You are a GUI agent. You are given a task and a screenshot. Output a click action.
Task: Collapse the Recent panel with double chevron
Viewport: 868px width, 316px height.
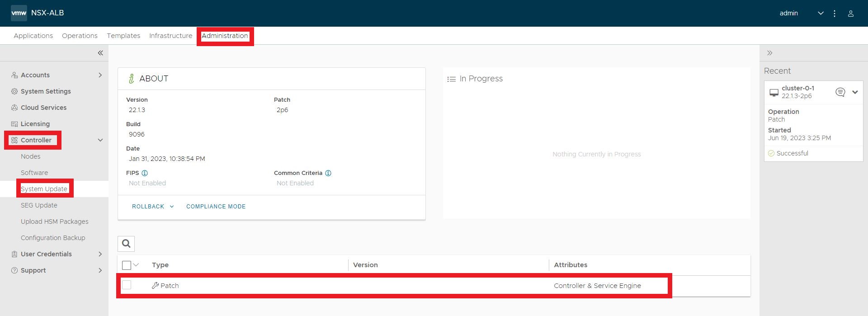click(769, 53)
